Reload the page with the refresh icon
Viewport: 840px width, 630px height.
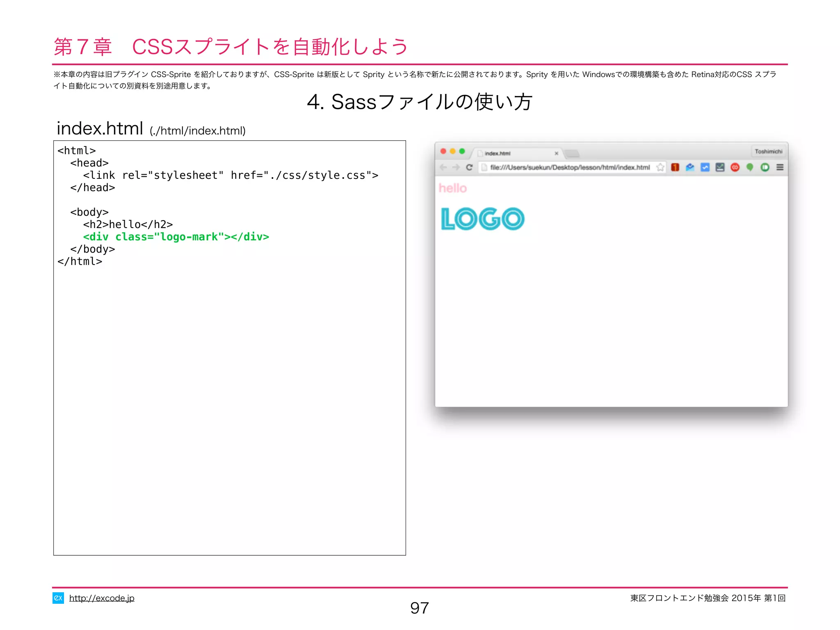click(x=470, y=167)
